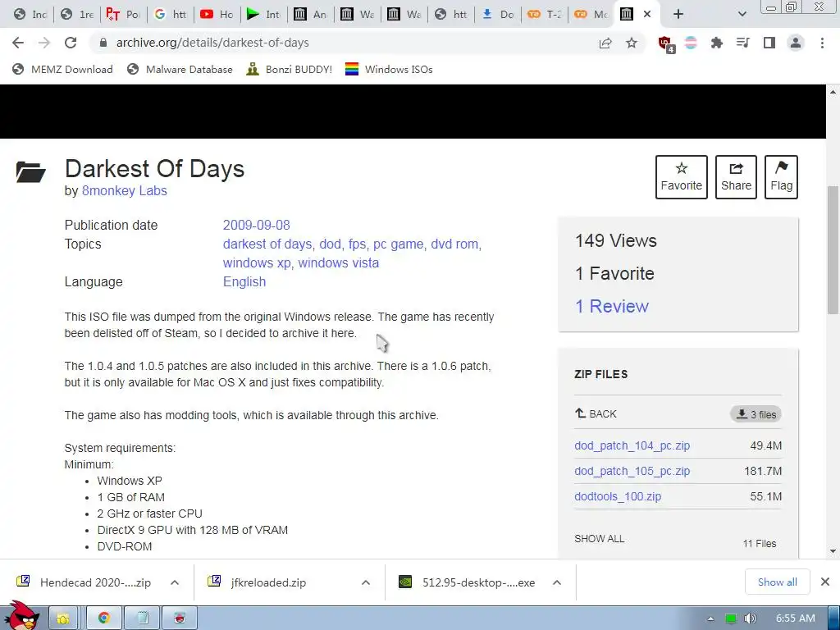Open the Extensions puzzle-piece menu
The height and width of the screenshot is (630, 840).
tap(716, 43)
